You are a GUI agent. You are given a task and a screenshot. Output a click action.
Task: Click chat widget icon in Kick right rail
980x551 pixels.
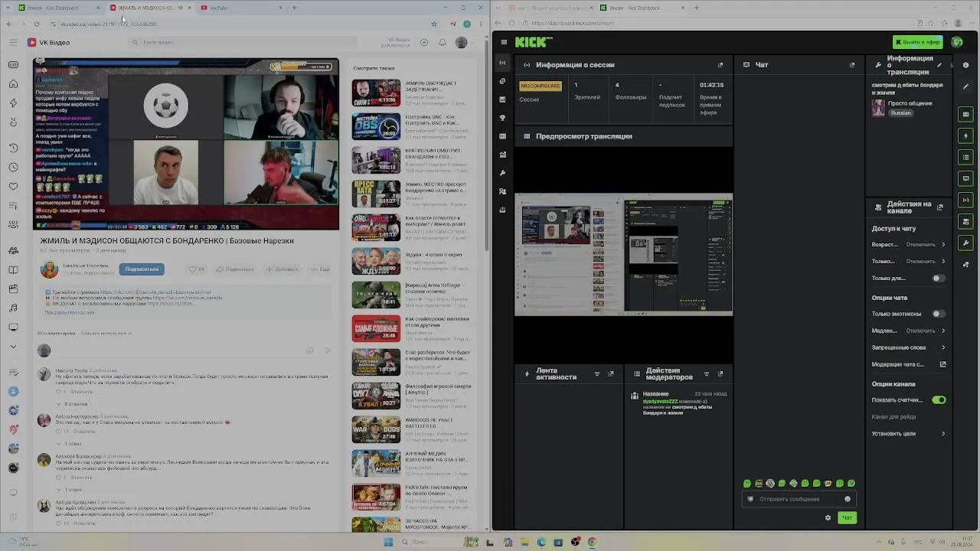click(x=966, y=178)
